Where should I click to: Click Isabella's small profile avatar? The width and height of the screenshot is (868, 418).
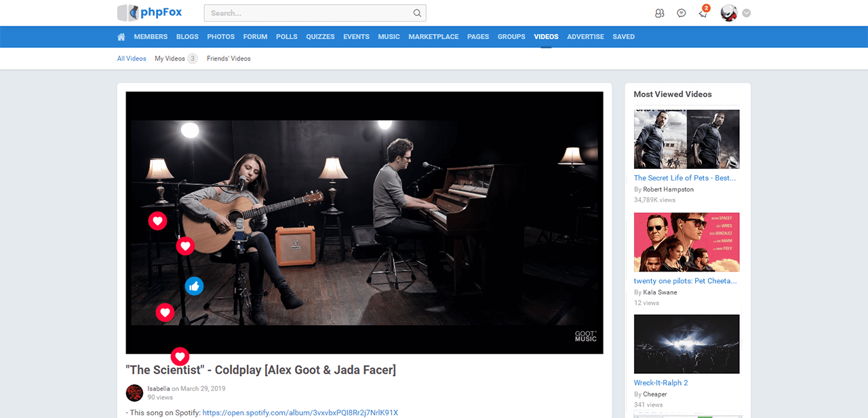point(134,393)
